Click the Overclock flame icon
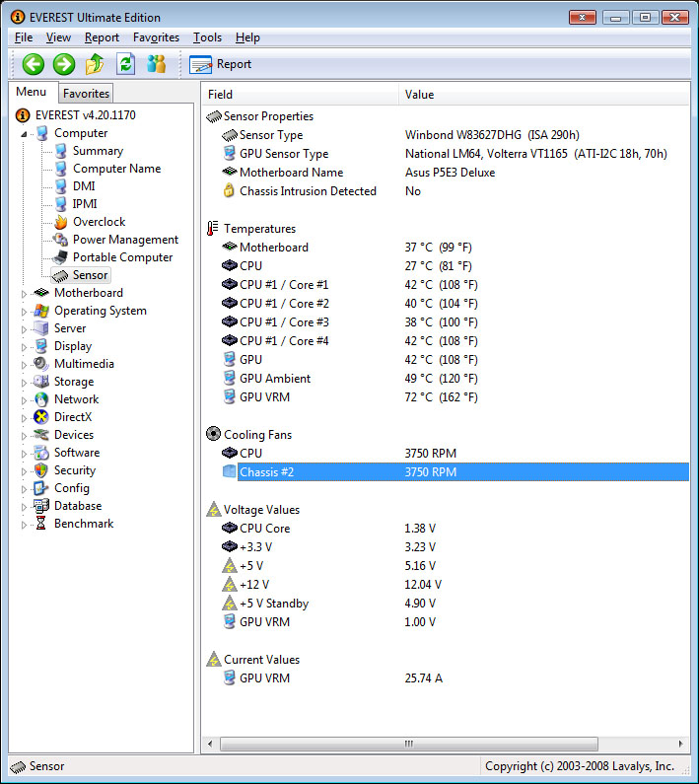Screen dimensions: 699x784 [x=61, y=222]
